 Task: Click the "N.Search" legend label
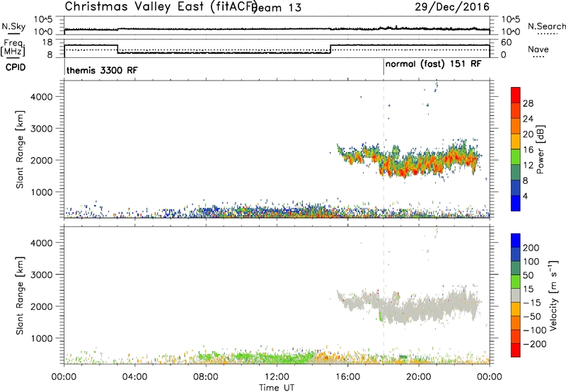546,26
